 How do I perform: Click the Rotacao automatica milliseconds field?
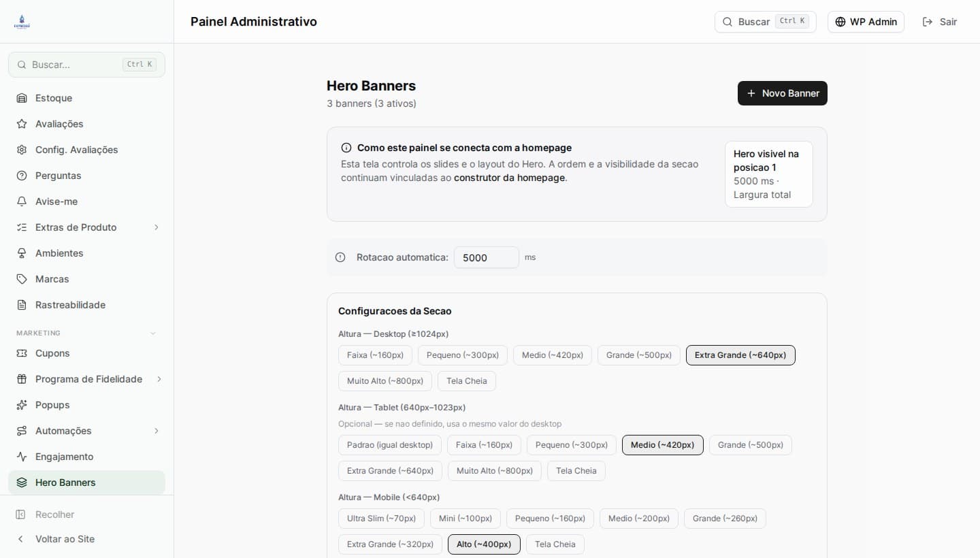486,257
